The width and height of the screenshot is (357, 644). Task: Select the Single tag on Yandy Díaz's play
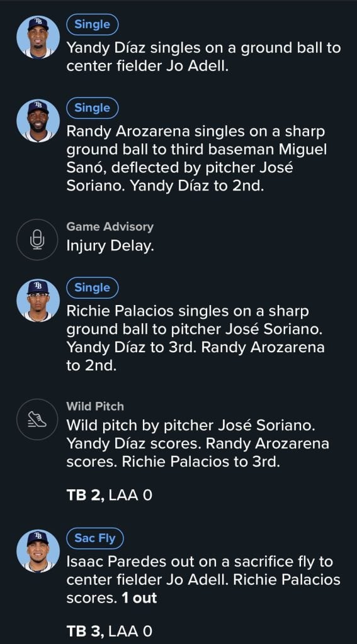[93, 25]
